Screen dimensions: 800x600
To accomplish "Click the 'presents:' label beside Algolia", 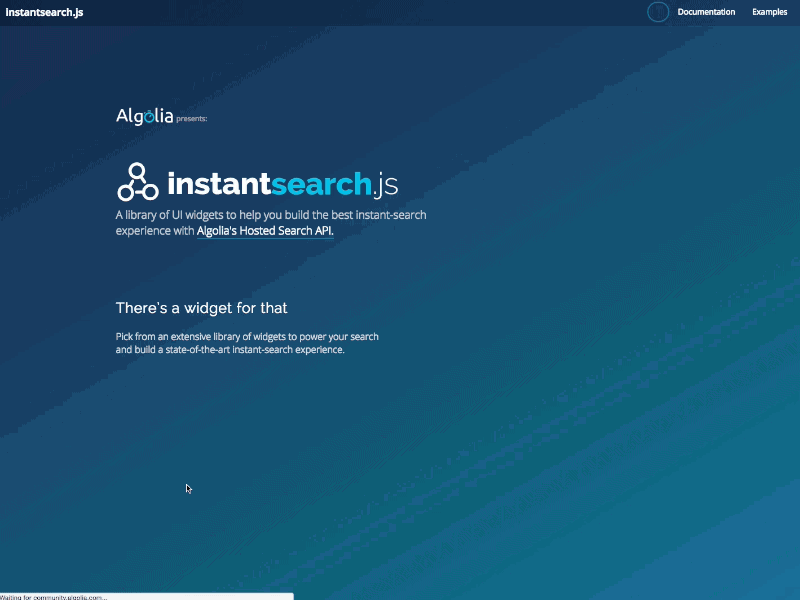I will (x=194, y=118).
